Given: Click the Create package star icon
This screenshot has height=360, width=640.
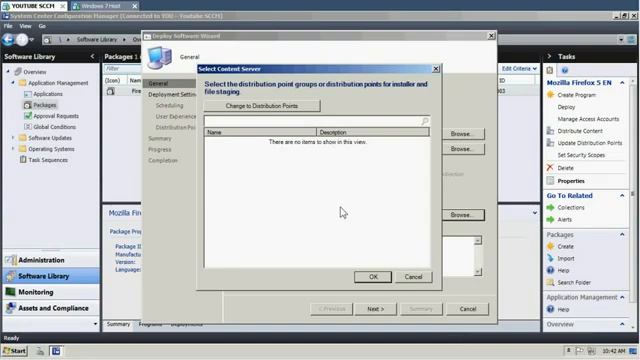Looking at the screenshot, I should (550, 246).
